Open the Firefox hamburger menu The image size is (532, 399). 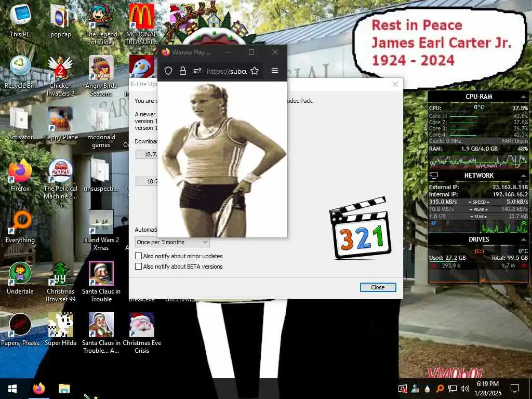coord(275,71)
